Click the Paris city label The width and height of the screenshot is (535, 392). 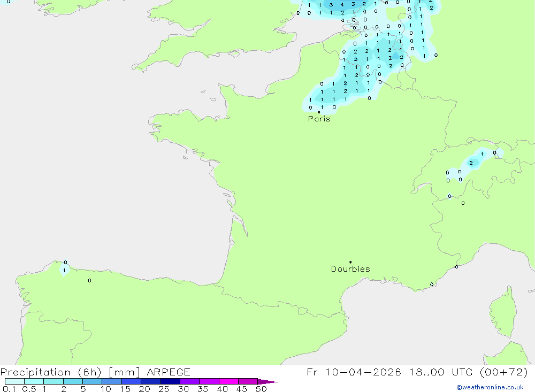pyautogui.click(x=319, y=119)
